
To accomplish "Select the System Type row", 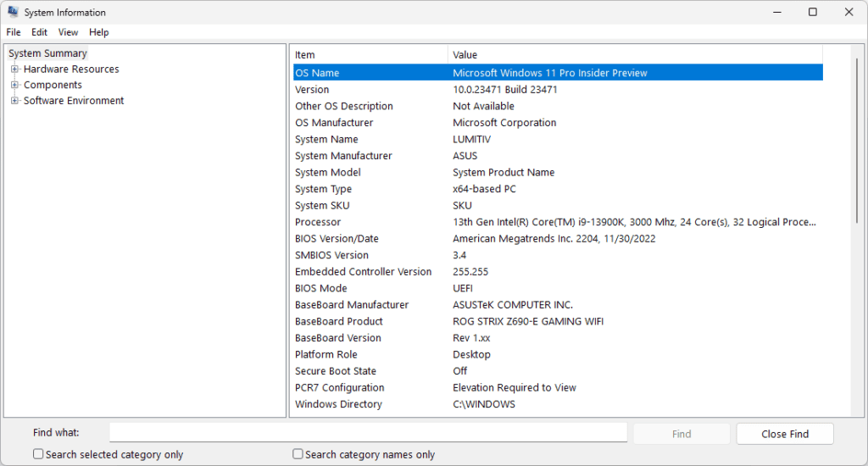I will (x=558, y=189).
